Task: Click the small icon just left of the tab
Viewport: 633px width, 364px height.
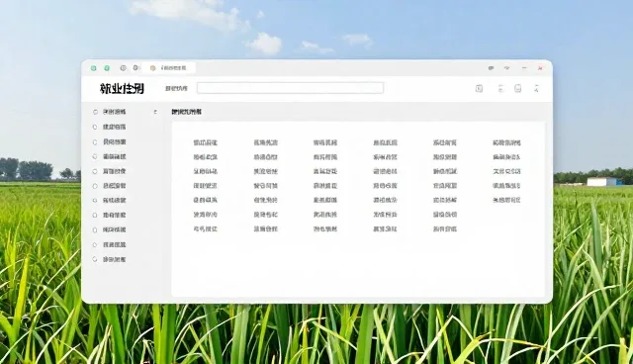Action: coord(136,68)
